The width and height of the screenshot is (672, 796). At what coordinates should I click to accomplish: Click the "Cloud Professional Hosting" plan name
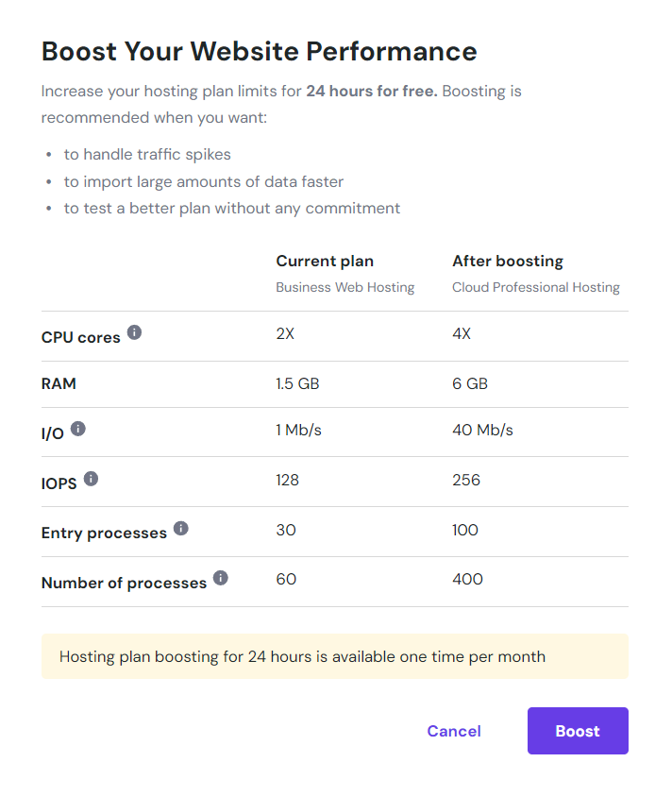pos(536,287)
